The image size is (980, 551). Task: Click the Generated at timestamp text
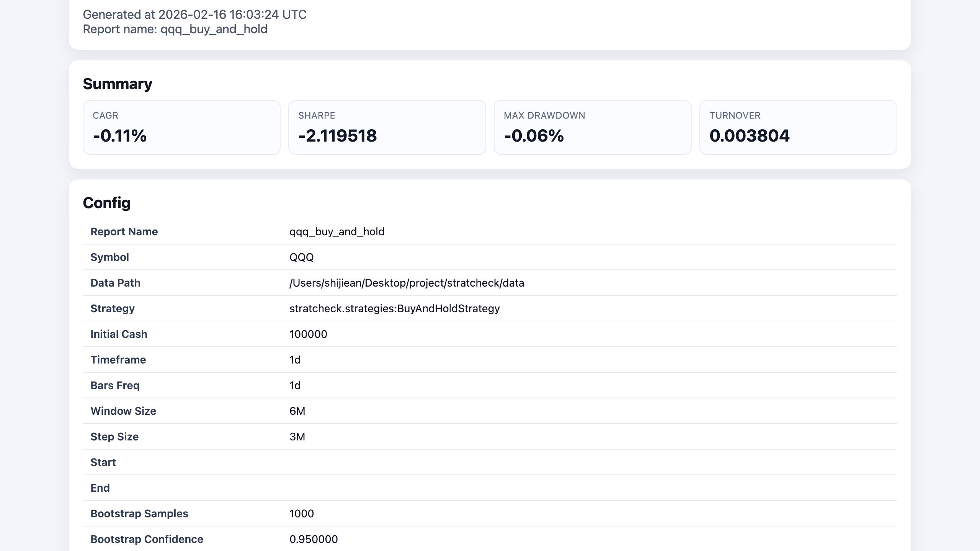click(194, 15)
